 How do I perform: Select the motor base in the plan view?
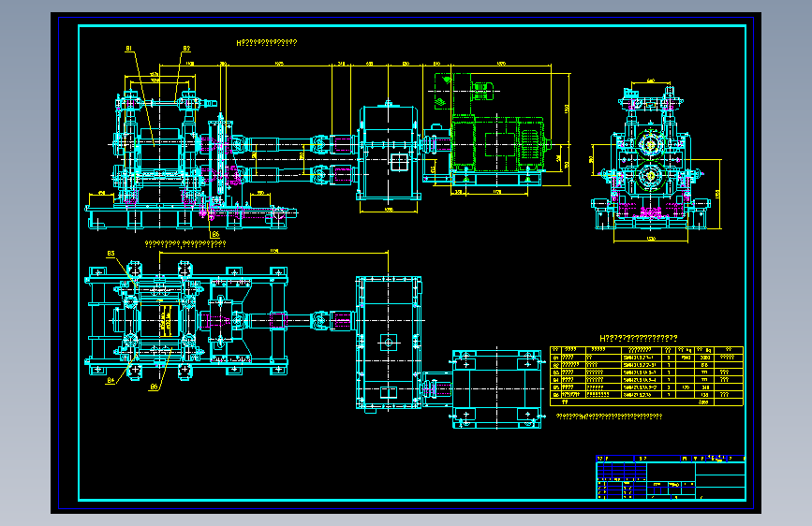click(496, 388)
